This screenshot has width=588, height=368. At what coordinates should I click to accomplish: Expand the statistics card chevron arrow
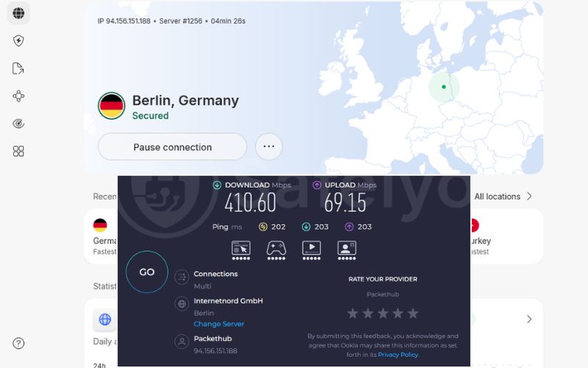tap(529, 319)
